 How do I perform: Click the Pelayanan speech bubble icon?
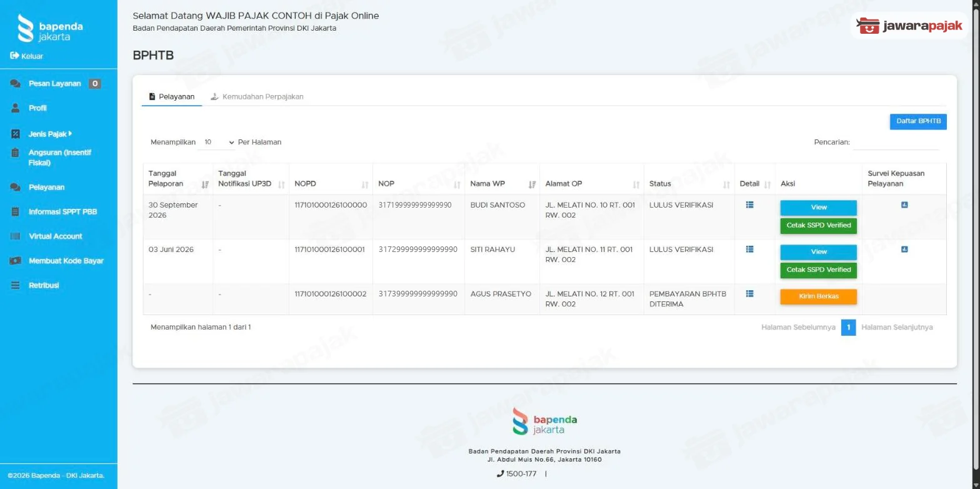click(16, 187)
